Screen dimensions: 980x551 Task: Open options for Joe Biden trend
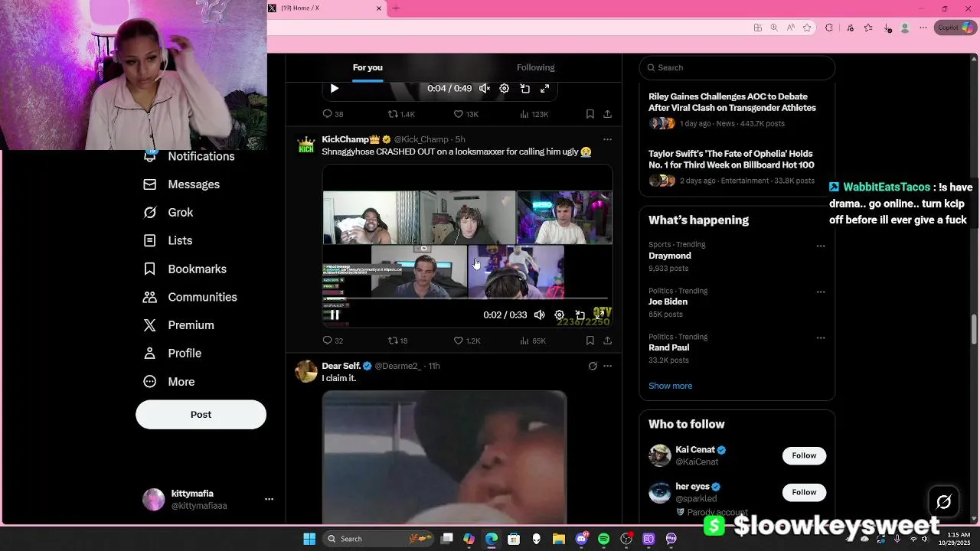pyautogui.click(x=821, y=292)
